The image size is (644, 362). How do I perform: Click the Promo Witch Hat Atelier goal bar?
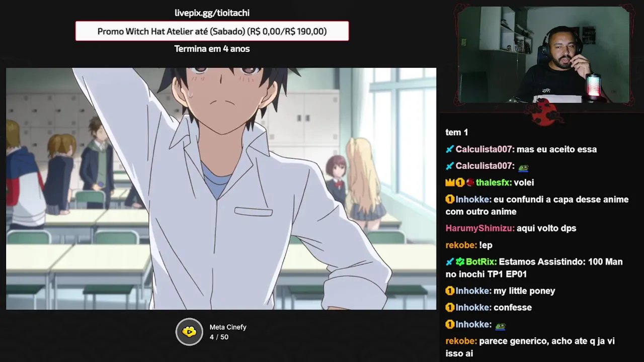(212, 31)
